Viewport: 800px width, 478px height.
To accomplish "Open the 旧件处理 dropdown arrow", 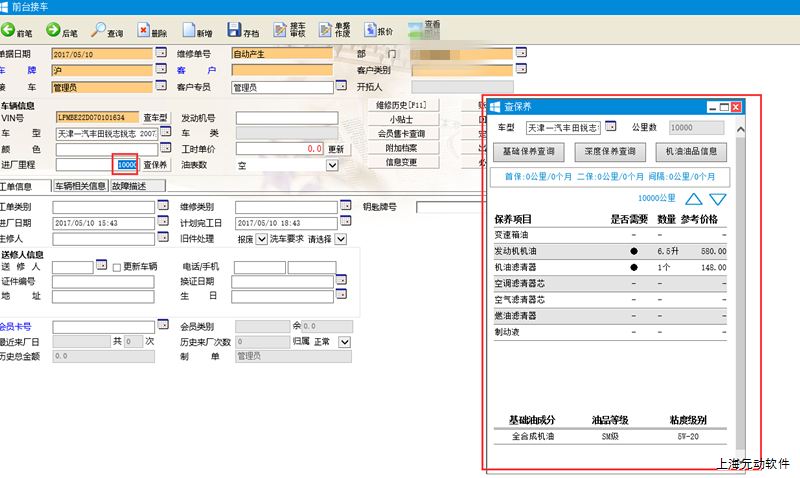I will [261, 239].
